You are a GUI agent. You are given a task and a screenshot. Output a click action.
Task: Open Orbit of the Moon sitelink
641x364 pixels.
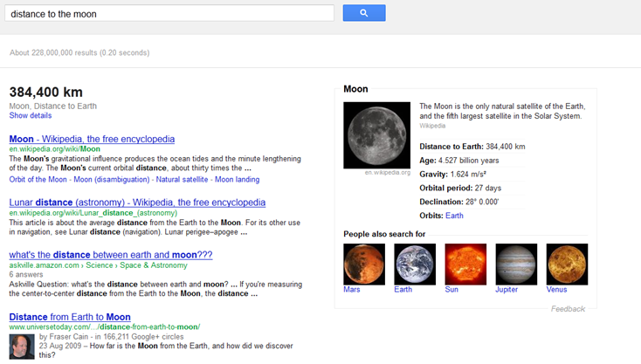point(38,179)
